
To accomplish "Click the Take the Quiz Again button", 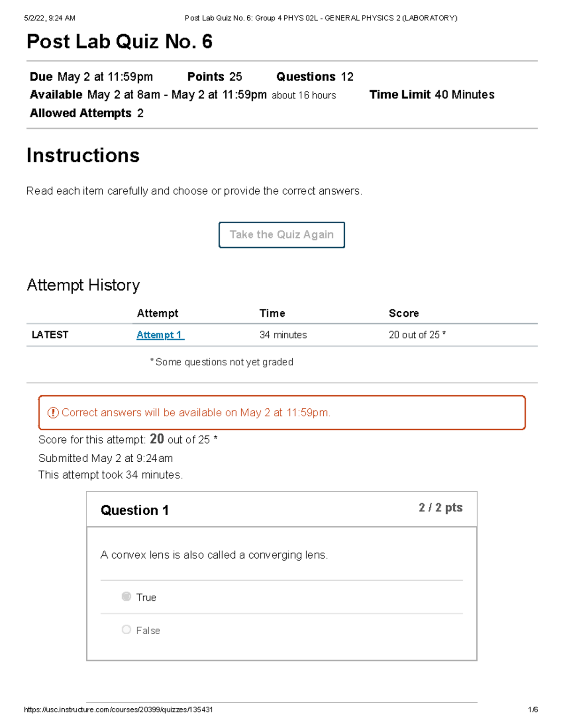I will pos(281,234).
